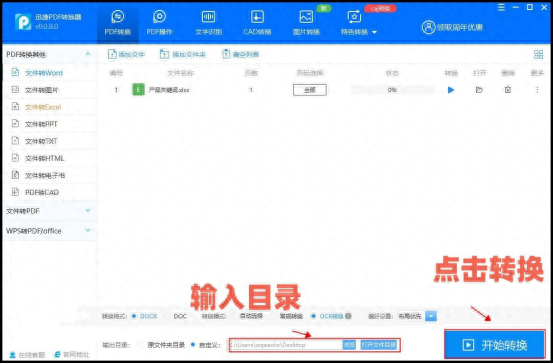Select 自定义 output directory option
Viewport: 553px width, 364px height.
193,345
